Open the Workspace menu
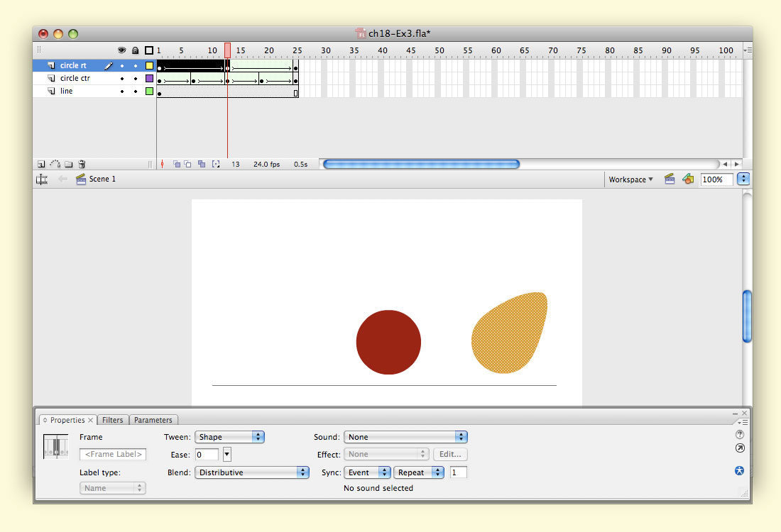The width and height of the screenshot is (781, 532). tap(630, 179)
